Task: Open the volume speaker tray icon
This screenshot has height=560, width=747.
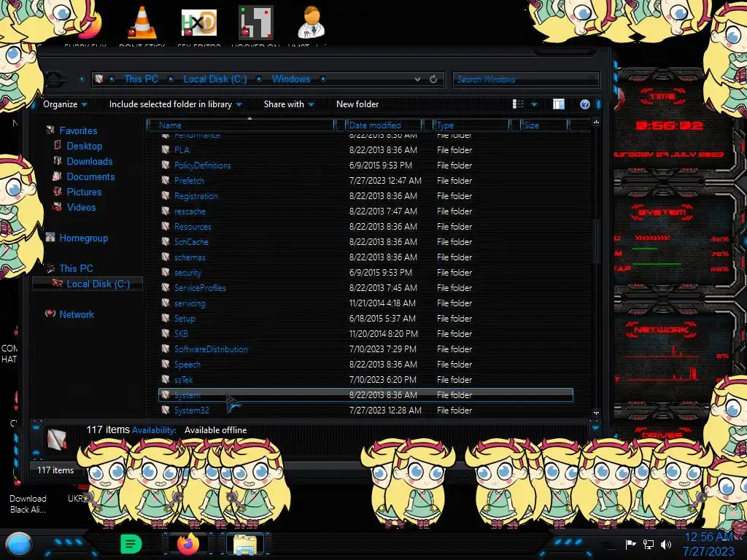Action: coord(666,544)
